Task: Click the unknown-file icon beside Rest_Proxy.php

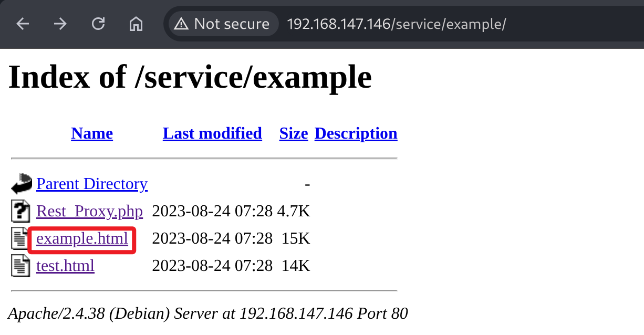Action: [21, 211]
